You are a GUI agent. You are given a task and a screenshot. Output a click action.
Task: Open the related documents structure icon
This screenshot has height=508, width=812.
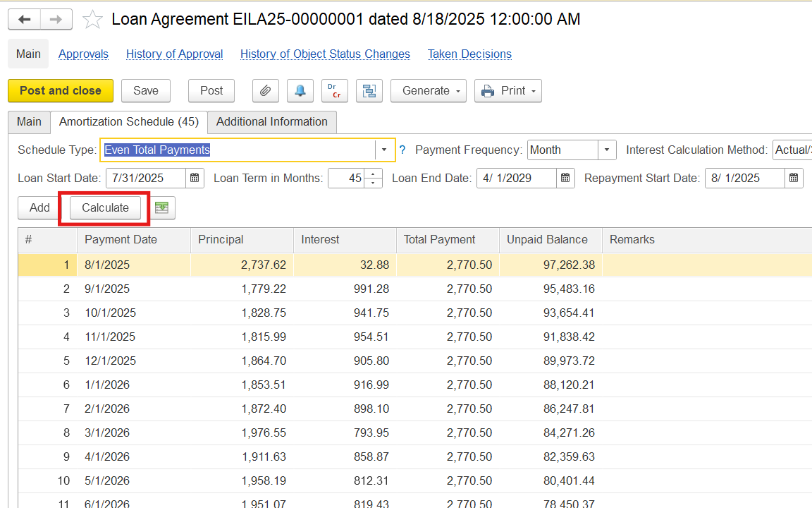[x=369, y=91]
